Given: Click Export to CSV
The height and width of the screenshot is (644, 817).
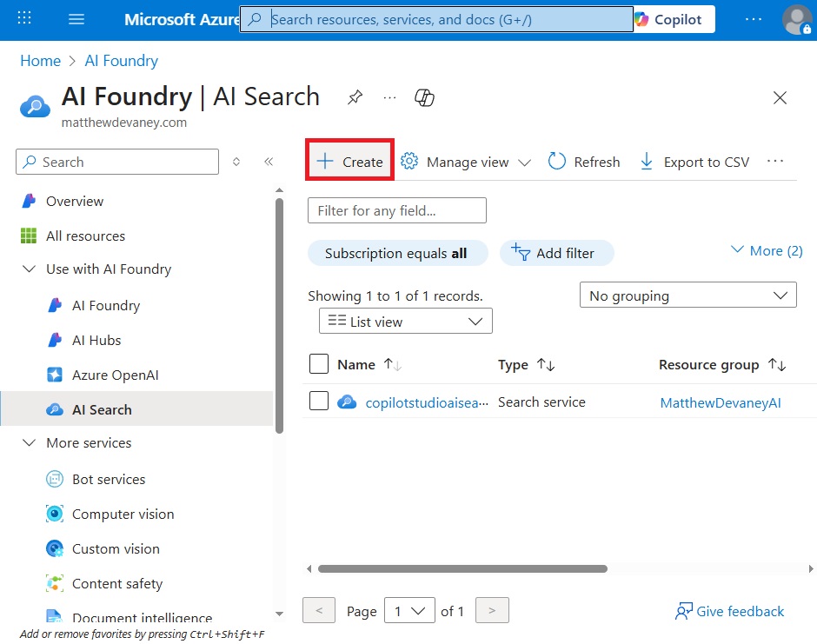Looking at the screenshot, I should 694,162.
